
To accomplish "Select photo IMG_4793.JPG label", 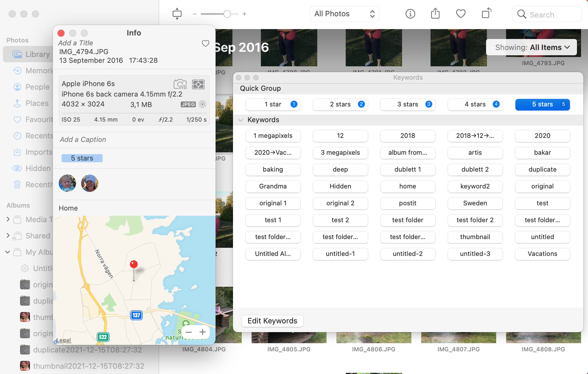I will point(543,63).
